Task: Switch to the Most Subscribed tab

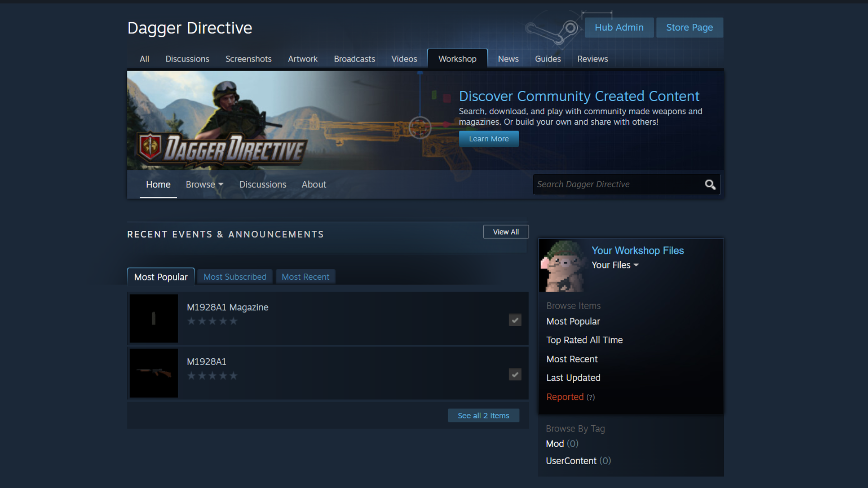Action: [x=235, y=277]
